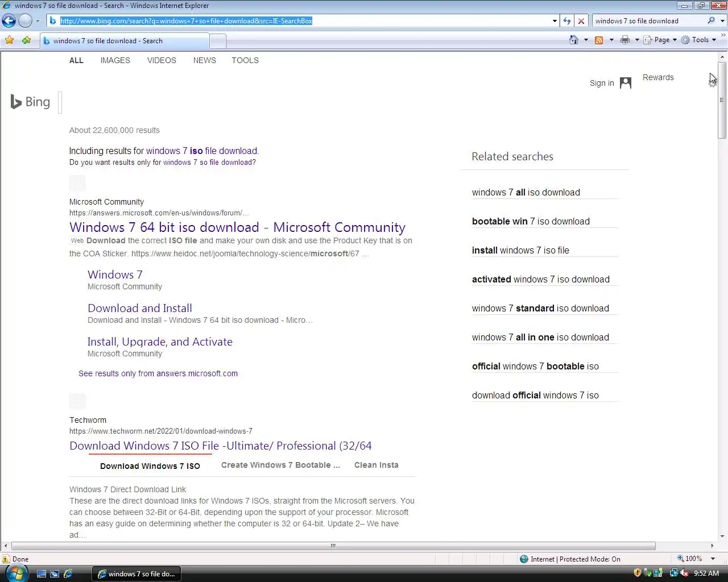This screenshot has width=728, height=582.
Task: Click Add to Favorites star-plus icon
Action: [x=26, y=40]
